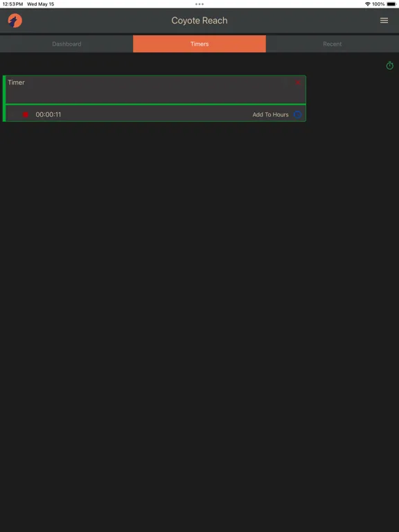Tap the 100% battery percentage text
Viewport: 399px width, 532px height.
[x=378, y=4]
